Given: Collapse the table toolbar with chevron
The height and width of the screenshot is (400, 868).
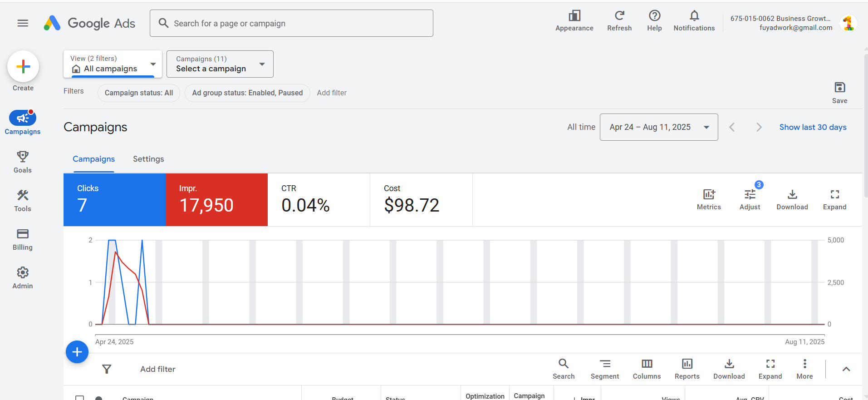Looking at the screenshot, I should (x=846, y=369).
